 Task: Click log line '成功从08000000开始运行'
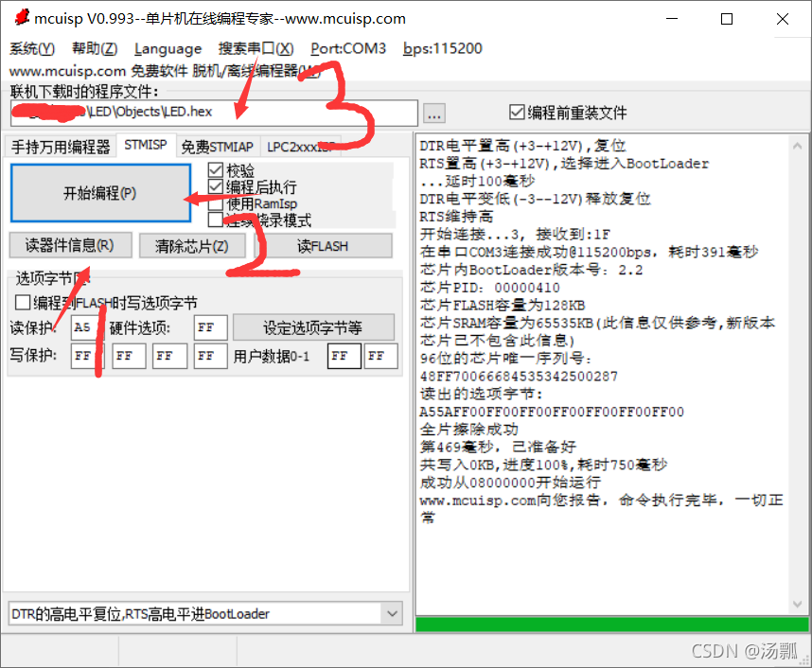(511, 483)
